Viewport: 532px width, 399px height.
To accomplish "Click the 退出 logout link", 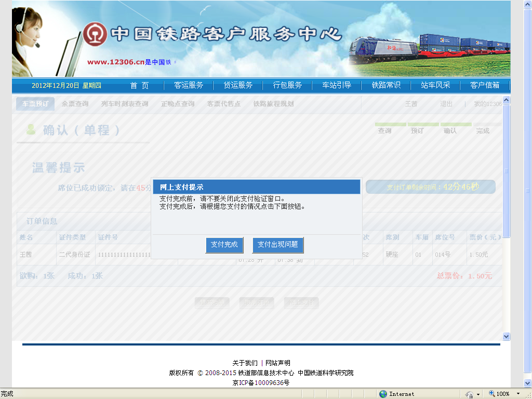I will point(446,104).
